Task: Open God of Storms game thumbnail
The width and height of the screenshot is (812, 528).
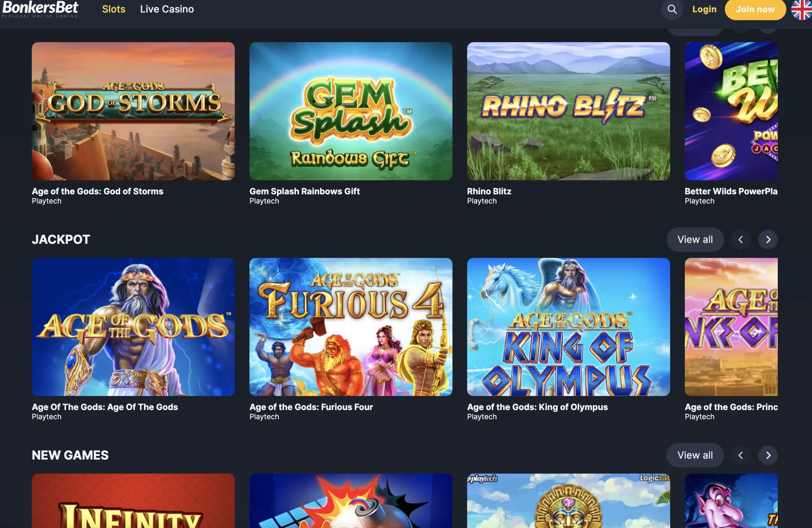Action: click(x=133, y=111)
